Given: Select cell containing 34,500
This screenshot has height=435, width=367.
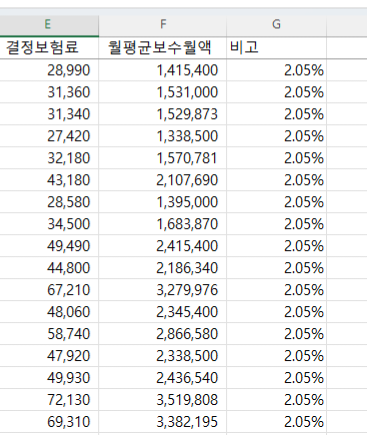Looking at the screenshot, I should 49,224.
